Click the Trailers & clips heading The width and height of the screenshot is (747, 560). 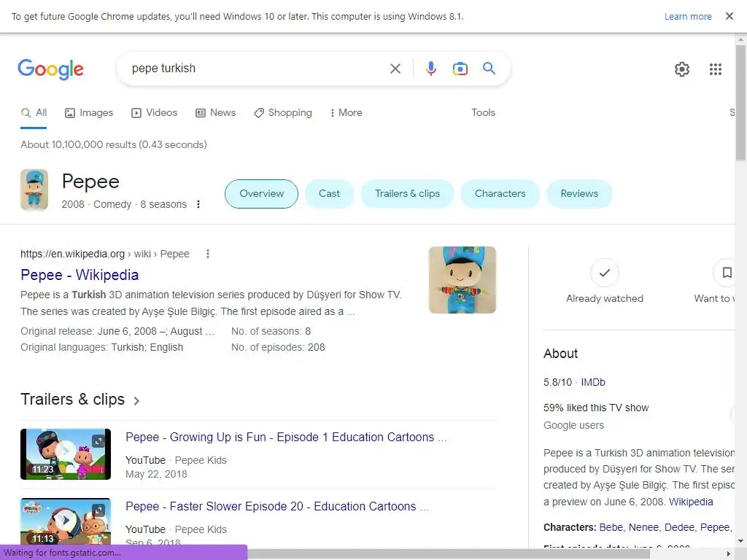click(x=72, y=400)
